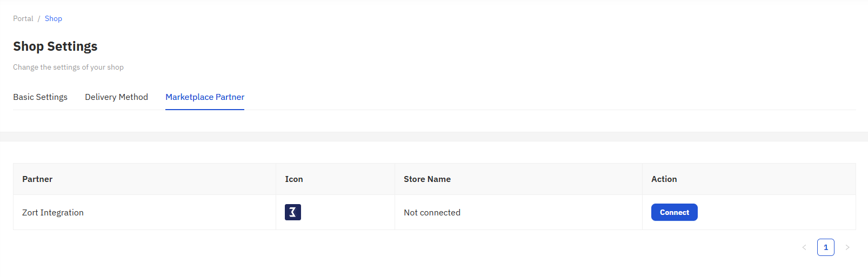Viewport: 868px width, 277px height.
Task: Click the Shop Settings page heading
Action: 55,46
